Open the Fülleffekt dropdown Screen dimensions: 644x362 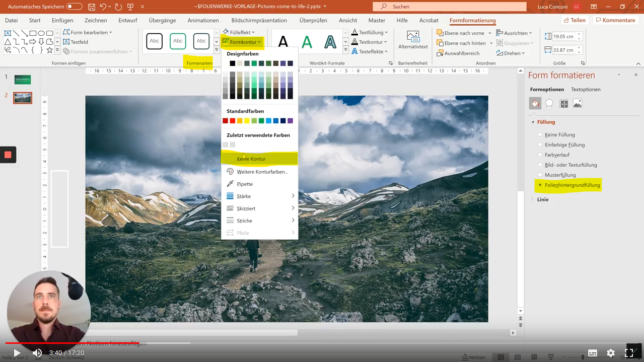[x=239, y=32]
